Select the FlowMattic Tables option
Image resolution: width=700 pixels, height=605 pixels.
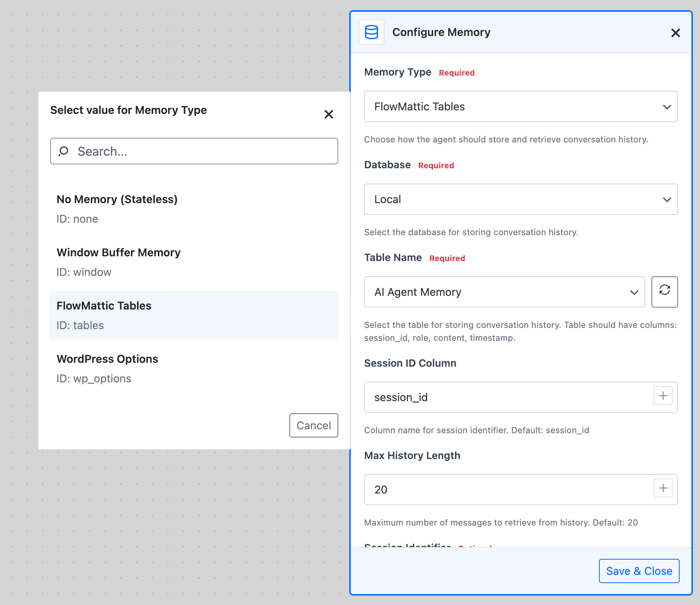click(x=194, y=315)
